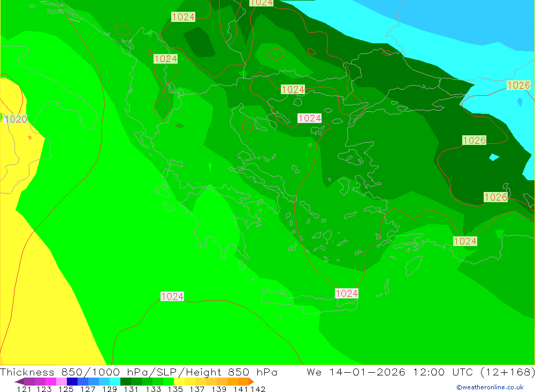Click the uppermost "1026" isobar label
535x392 pixels.
518,85
